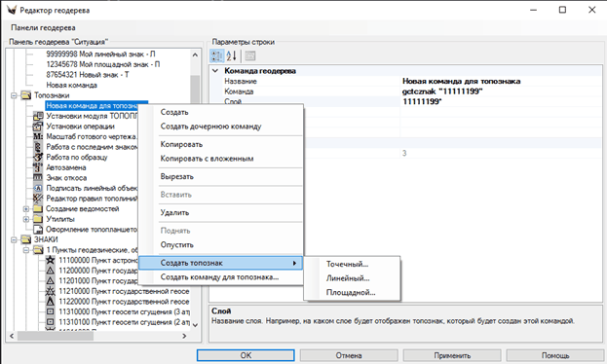Screen dimensions: 607x364
Task: Click the "Отмена" button
Action: tap(349, 355)
